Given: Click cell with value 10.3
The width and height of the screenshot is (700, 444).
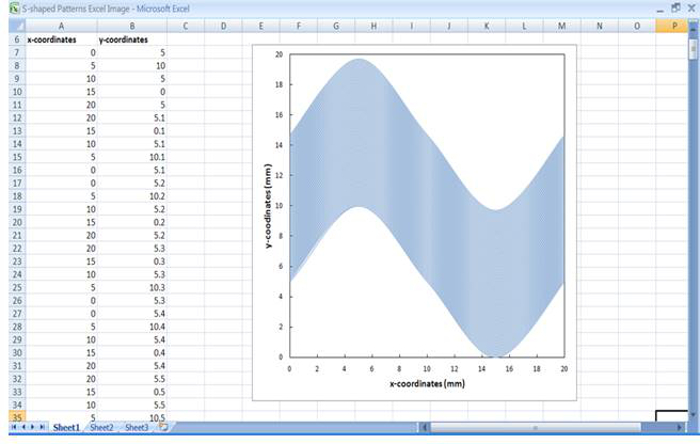Looking at the screenshot, I should pyautogui.click(x=132, y=287).
